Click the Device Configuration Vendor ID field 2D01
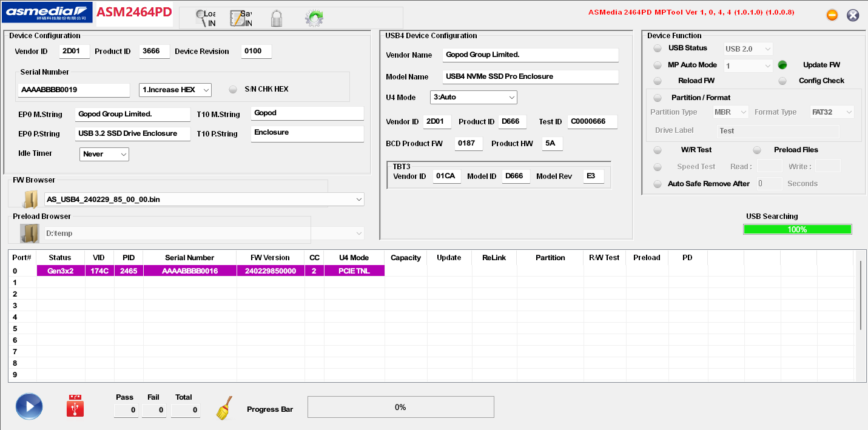Image resolution: width=868 pixels, height=430 pixels. coord(75,52)
